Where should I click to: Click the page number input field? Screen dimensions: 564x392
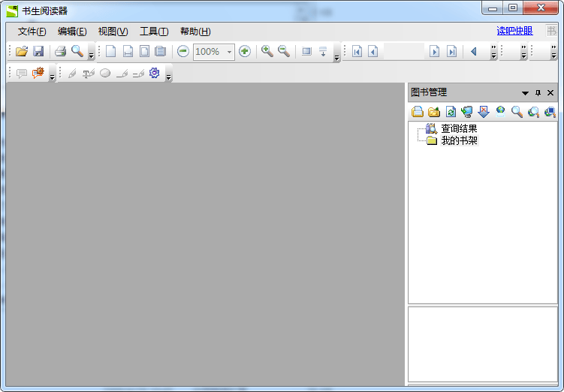tap(403, 52)
